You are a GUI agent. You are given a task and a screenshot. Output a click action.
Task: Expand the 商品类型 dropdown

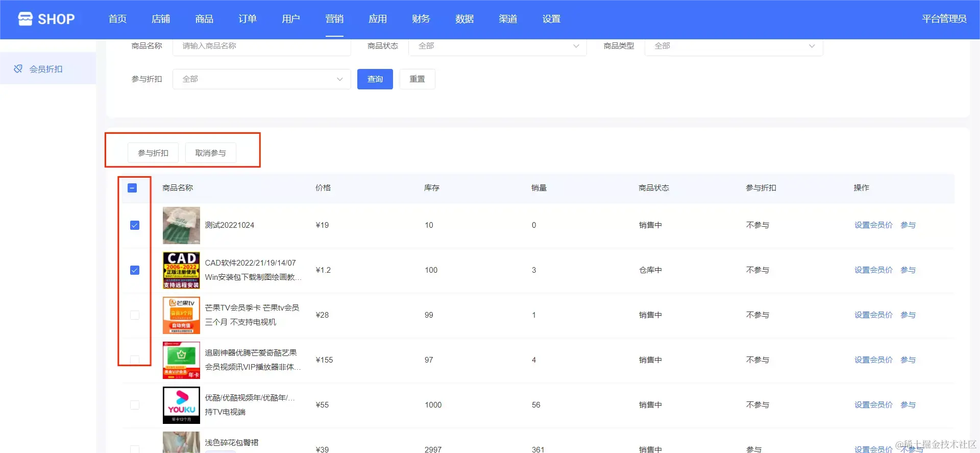tap(733, 46)
